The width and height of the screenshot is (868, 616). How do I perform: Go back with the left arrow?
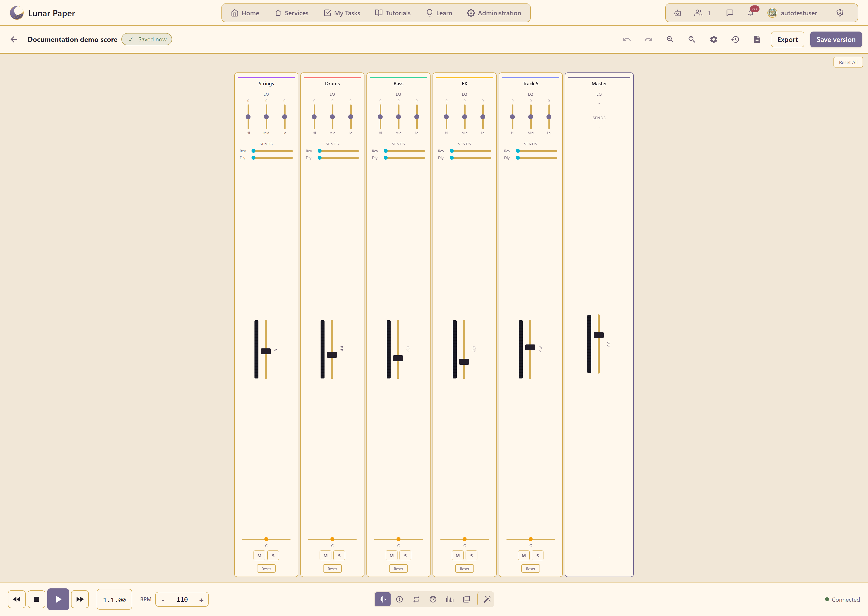14,39
